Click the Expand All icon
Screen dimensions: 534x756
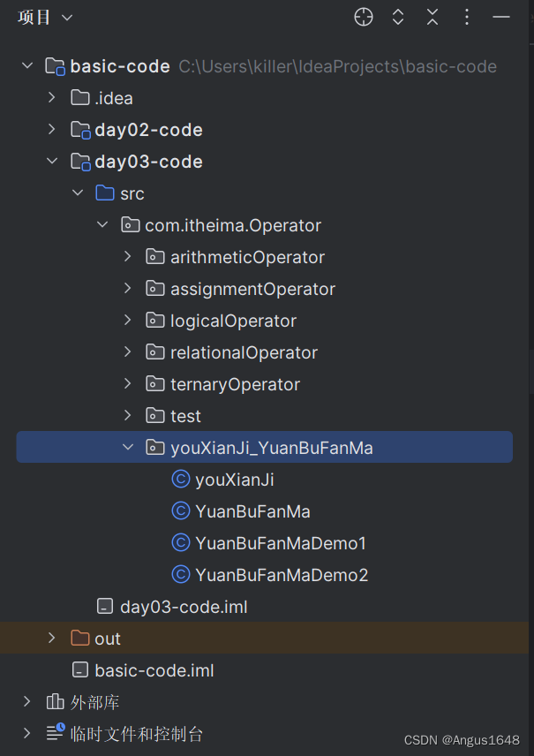point(398,18)
